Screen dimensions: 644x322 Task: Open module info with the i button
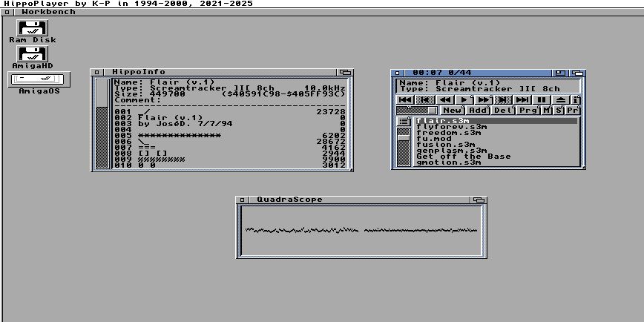coord(576,100)
